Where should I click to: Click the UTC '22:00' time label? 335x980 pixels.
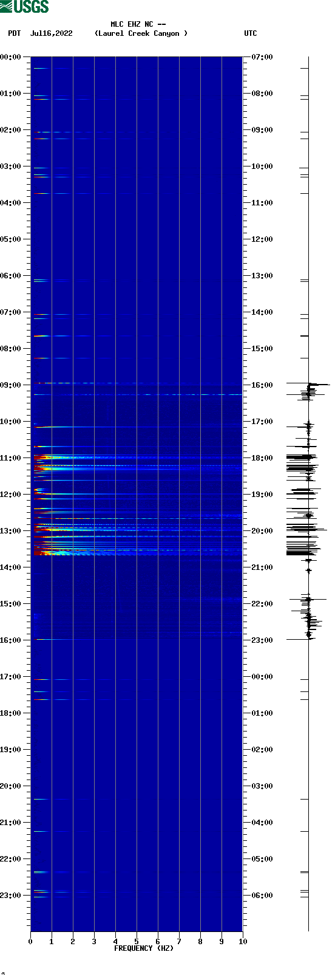pos(262,604)
